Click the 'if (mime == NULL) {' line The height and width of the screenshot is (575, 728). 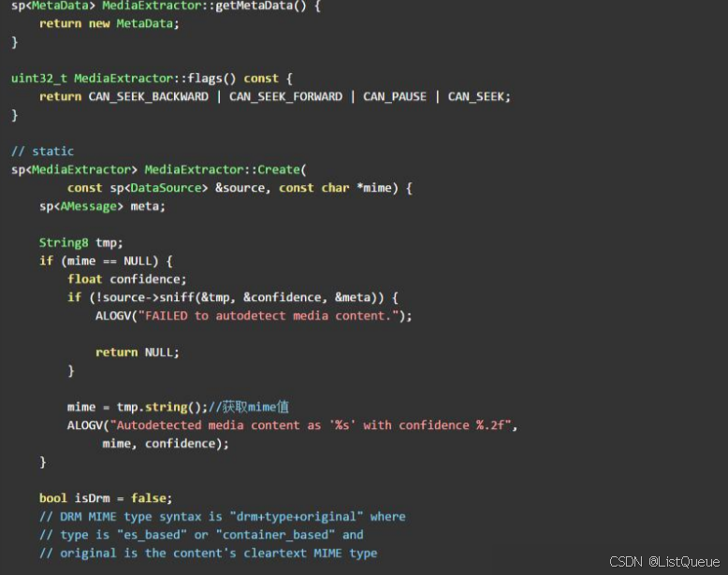tap(106, 261)
